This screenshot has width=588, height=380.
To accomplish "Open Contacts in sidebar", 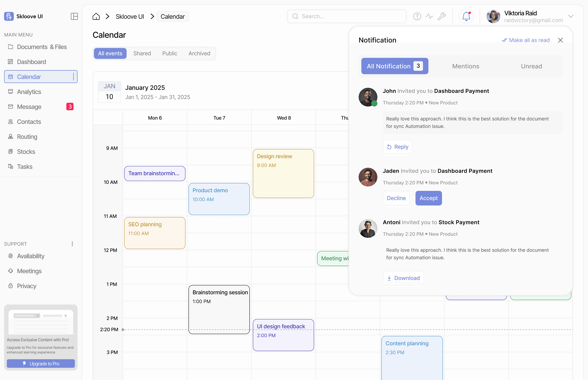I will pyautogui.click(x=41, y=122).
